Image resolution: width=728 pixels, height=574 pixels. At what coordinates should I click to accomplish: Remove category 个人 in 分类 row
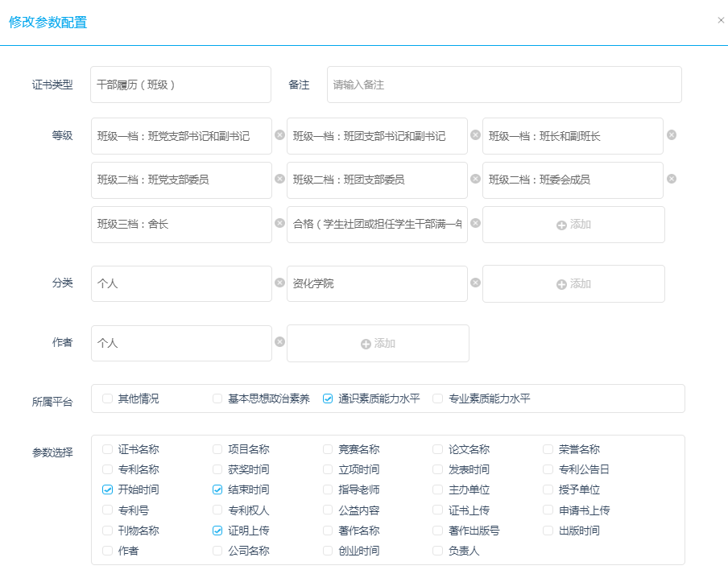pos(279,283)
